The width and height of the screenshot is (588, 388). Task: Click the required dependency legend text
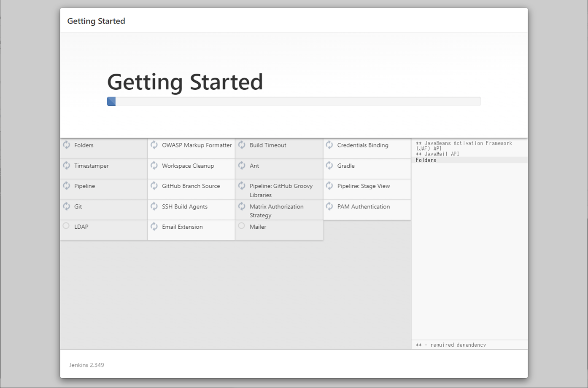451,345
